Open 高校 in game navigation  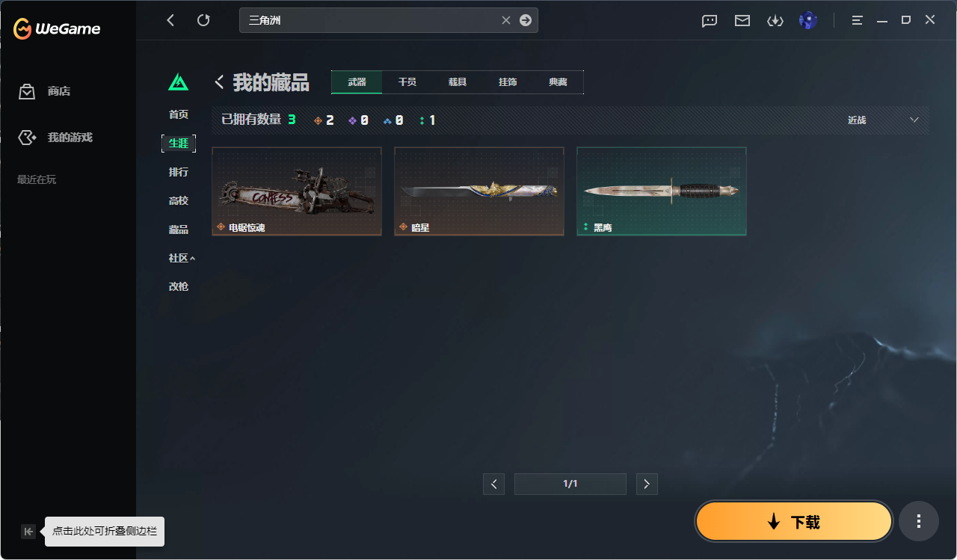[179, 200]
